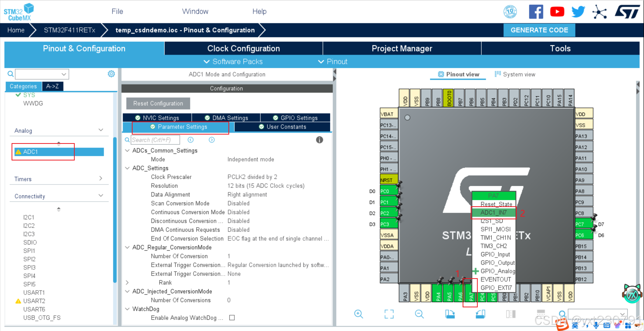Screen dimensions: 644x331
Task: Go to previous search result arrow
Action: coord(191,140)
